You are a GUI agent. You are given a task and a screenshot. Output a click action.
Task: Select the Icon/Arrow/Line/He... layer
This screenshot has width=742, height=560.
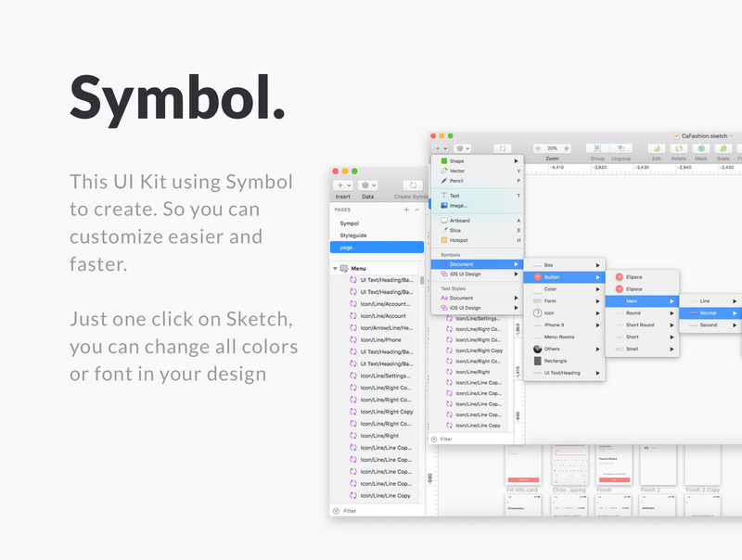pos(375,328)
